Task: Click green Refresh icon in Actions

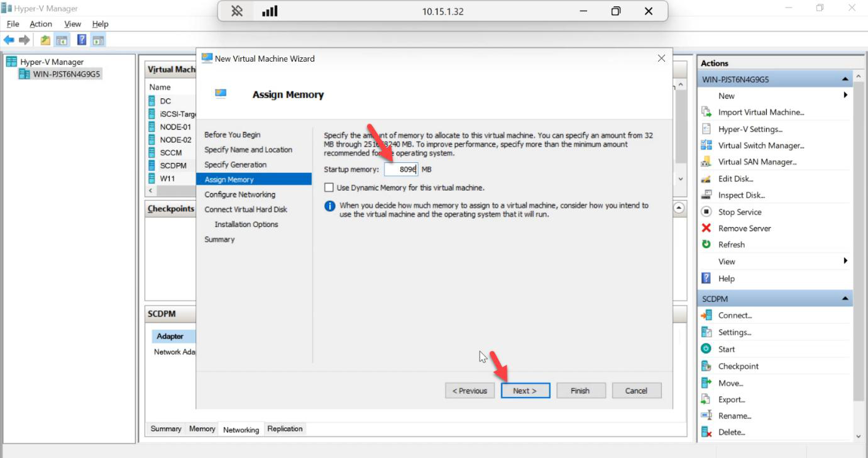Action: click(706, 244)
